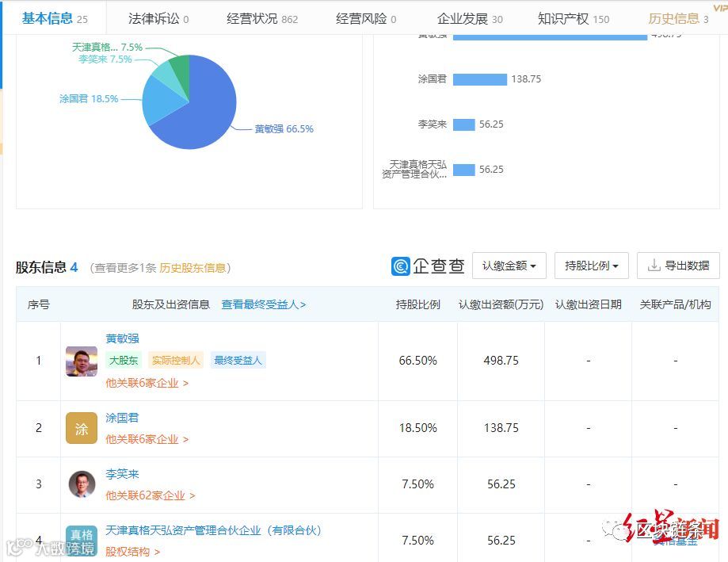Switch to the 经营状况 tab
728x562 pixels.
(x=262, y=18)
